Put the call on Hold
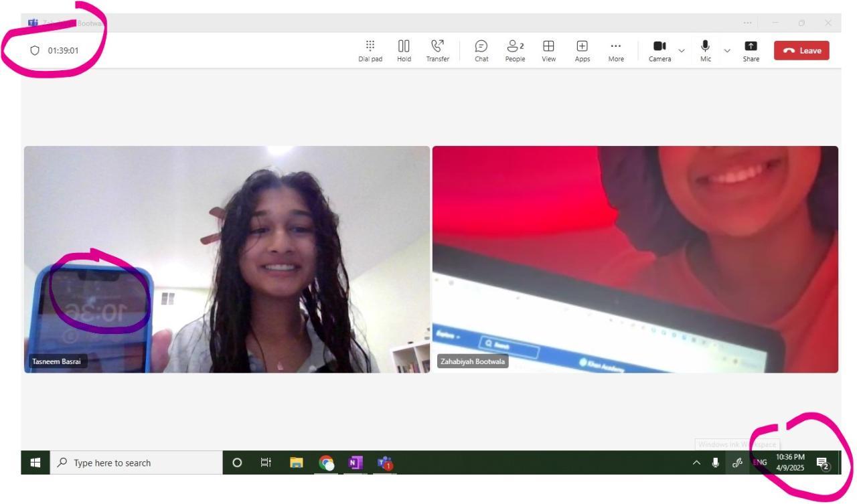Screen dimensions: 857x504 coord(404,50)
